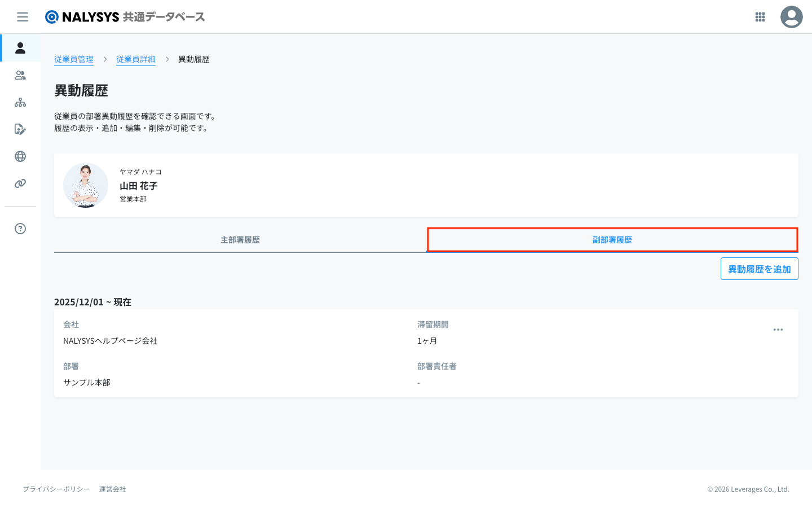Screen dimensions: 812x508
Task: Open the link integration sidebar icon
Action: (20, 183)
